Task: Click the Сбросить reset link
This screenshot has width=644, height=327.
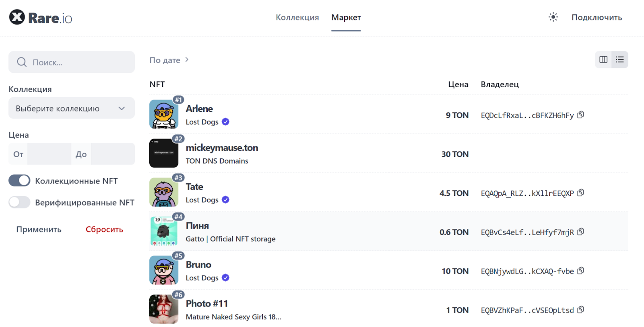Action: coord(104,229)
